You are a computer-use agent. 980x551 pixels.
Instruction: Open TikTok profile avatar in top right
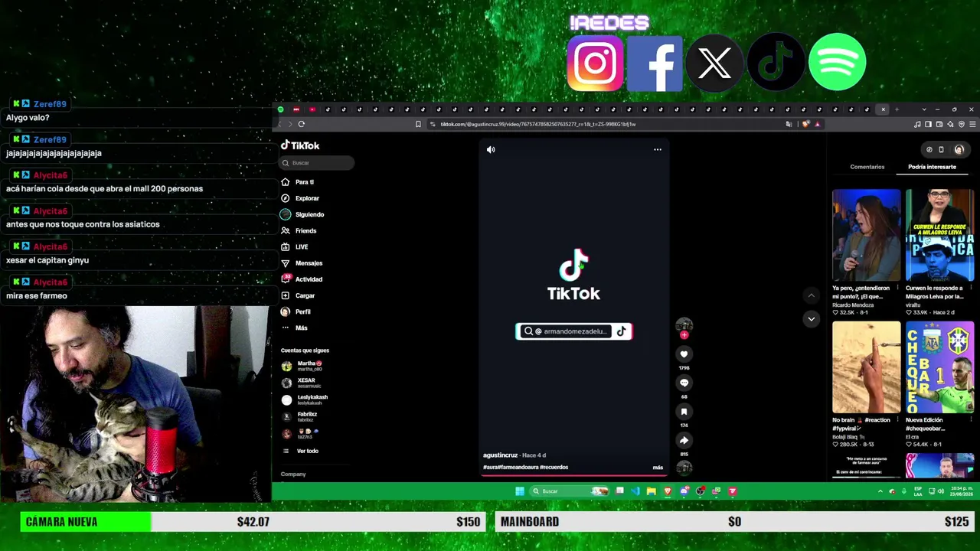[959, 150]
